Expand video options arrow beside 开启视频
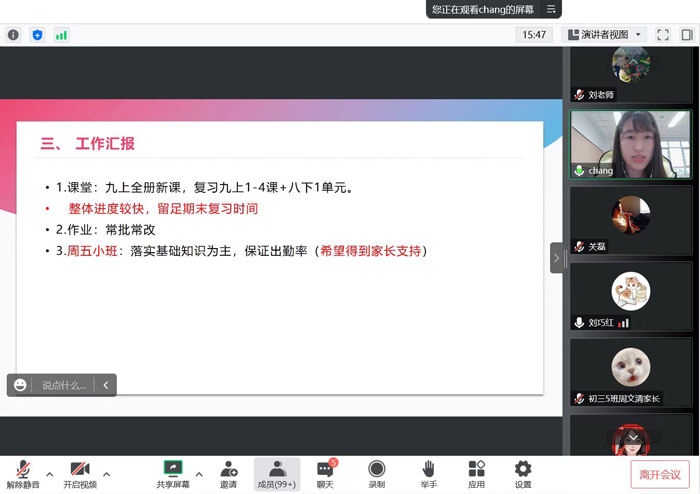 coord(106,474)
